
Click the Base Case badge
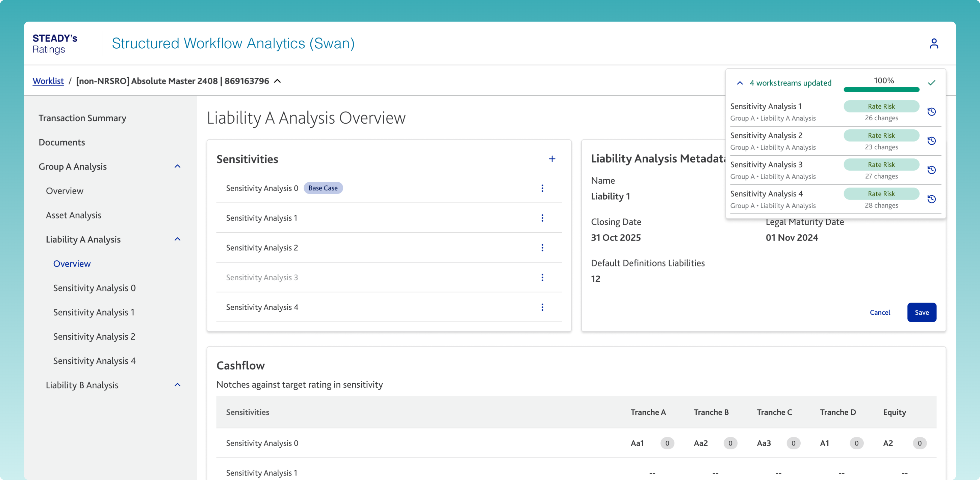tap(323, 188)
